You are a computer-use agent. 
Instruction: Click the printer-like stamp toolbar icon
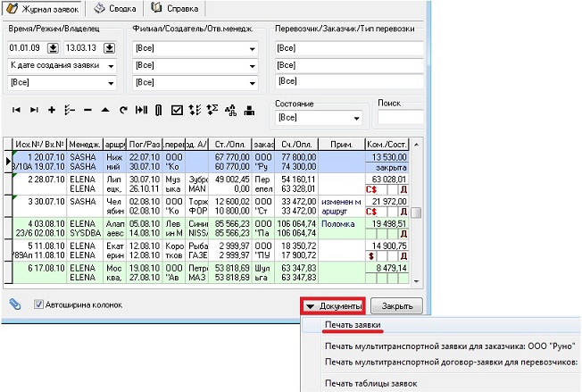[249, 110]
